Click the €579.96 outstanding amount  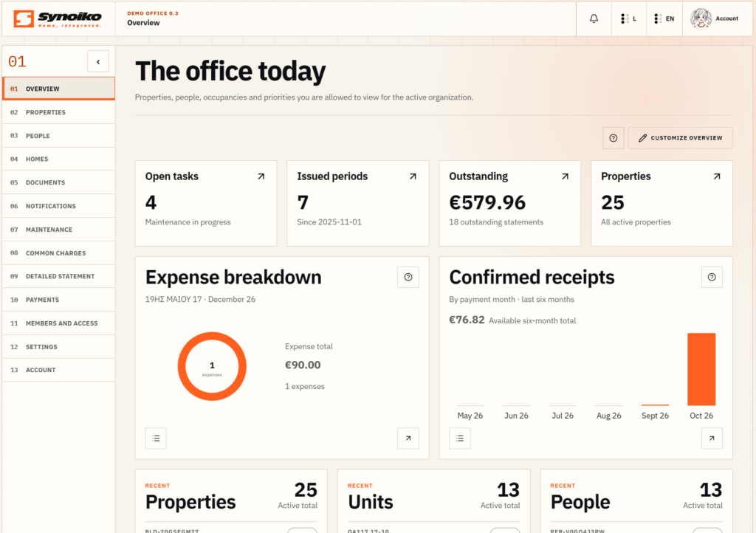[487, 202]
